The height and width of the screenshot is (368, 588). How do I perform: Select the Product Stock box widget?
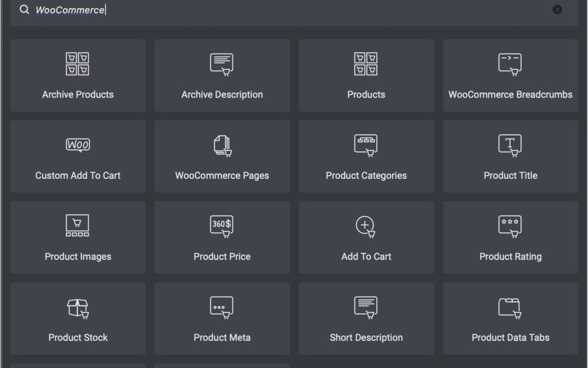point(78,318)
